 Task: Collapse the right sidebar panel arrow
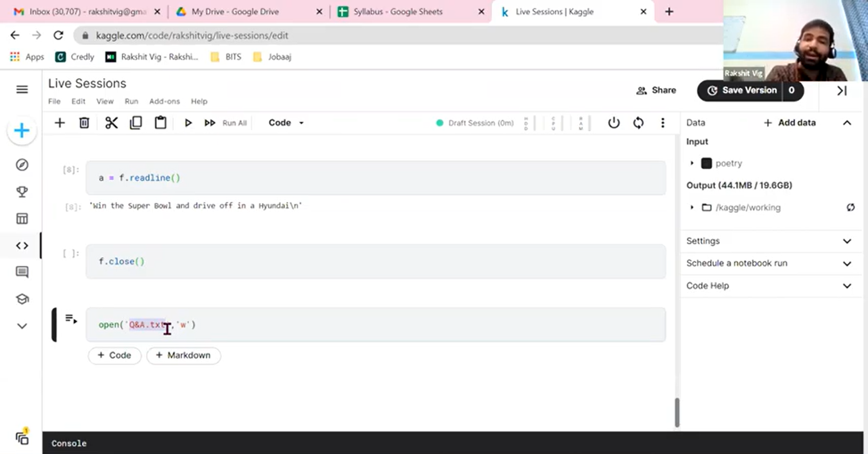[x=841, y=91]
